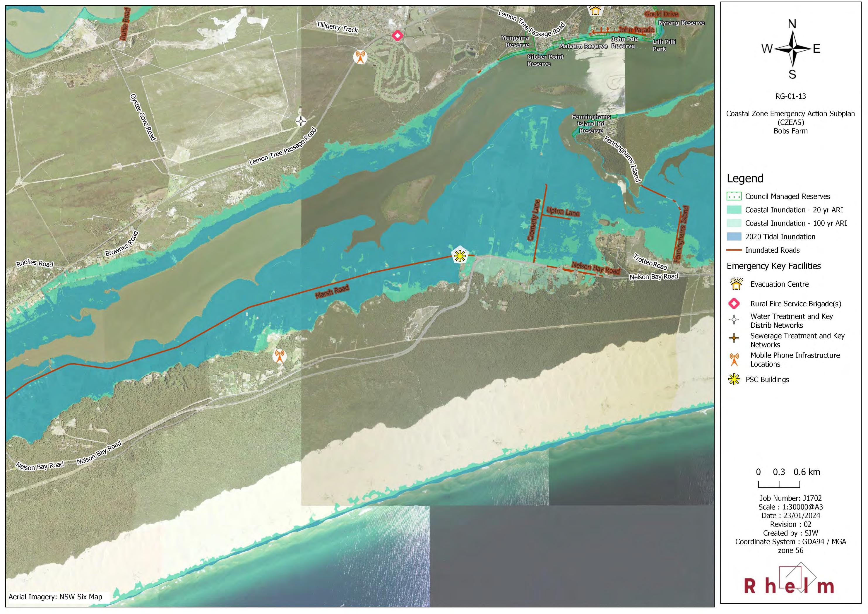The image size is (868, 614).
Task: Click the mobile tower icon south of Marsh Road
Action: [x=279, y=356]
